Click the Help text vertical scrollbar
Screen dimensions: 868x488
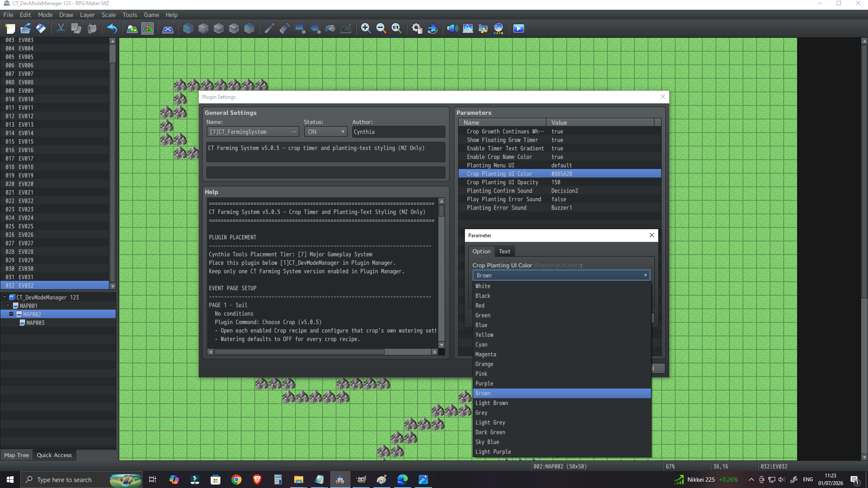click(441, 274)
